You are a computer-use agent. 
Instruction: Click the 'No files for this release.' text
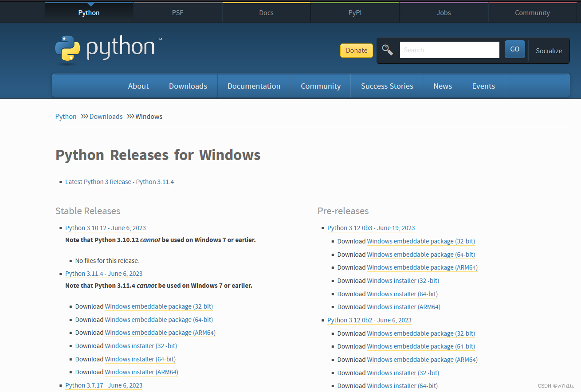(x=107, y=261)
